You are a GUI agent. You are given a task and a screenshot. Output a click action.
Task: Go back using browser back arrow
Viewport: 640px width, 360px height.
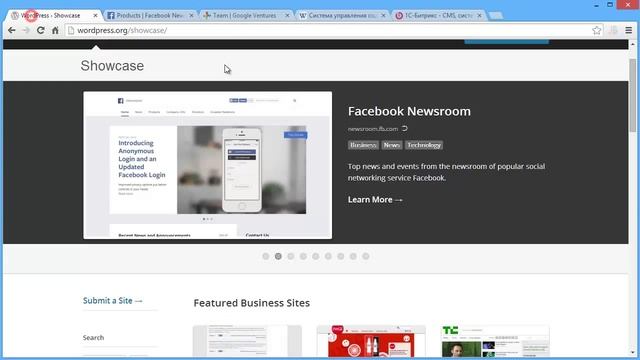point(11,30)
